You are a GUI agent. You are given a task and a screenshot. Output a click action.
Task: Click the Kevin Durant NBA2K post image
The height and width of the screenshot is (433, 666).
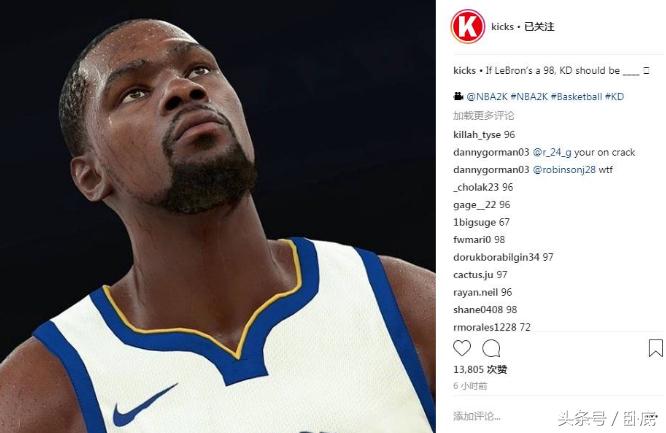(217, 217)
